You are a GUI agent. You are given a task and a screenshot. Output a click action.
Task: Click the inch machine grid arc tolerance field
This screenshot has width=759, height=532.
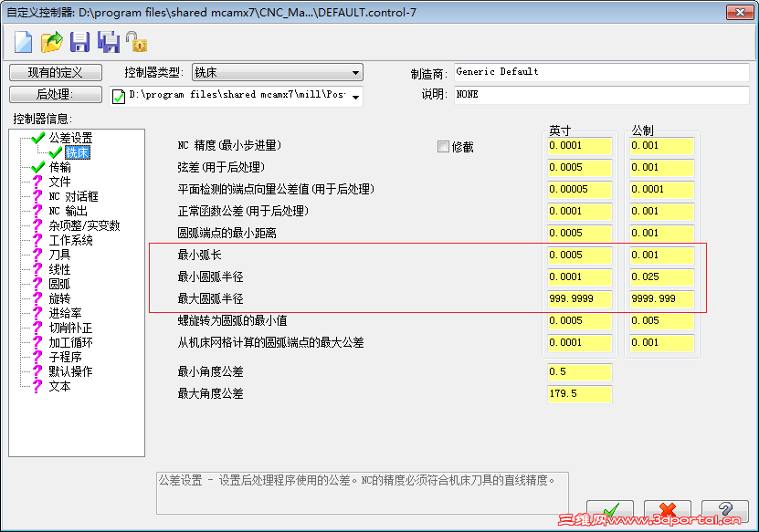(x=579, y=343)
